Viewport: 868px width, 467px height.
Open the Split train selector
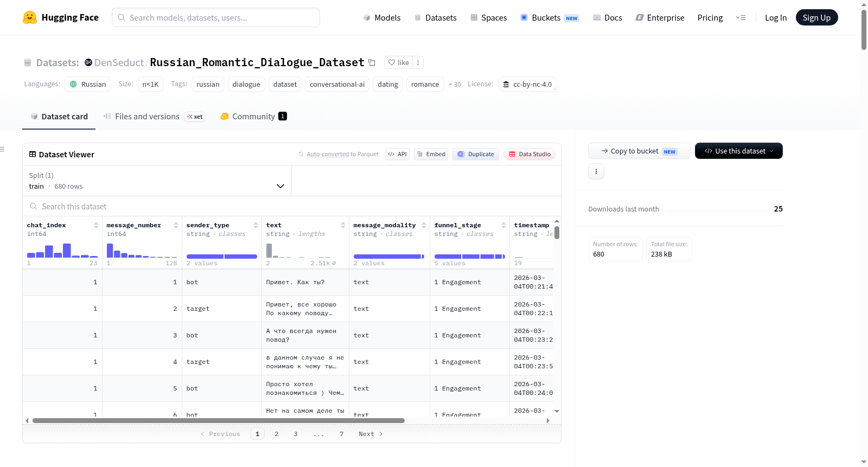[157, 181]
